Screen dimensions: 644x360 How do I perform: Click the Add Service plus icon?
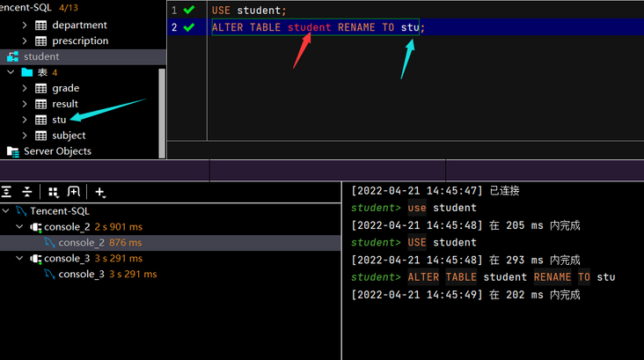(x=100, y=192)
